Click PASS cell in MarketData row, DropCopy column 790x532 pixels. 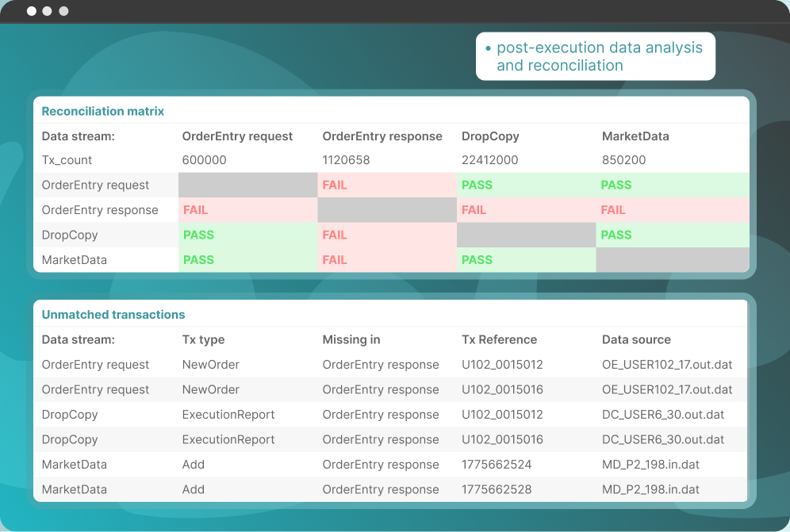pos(477,260)
